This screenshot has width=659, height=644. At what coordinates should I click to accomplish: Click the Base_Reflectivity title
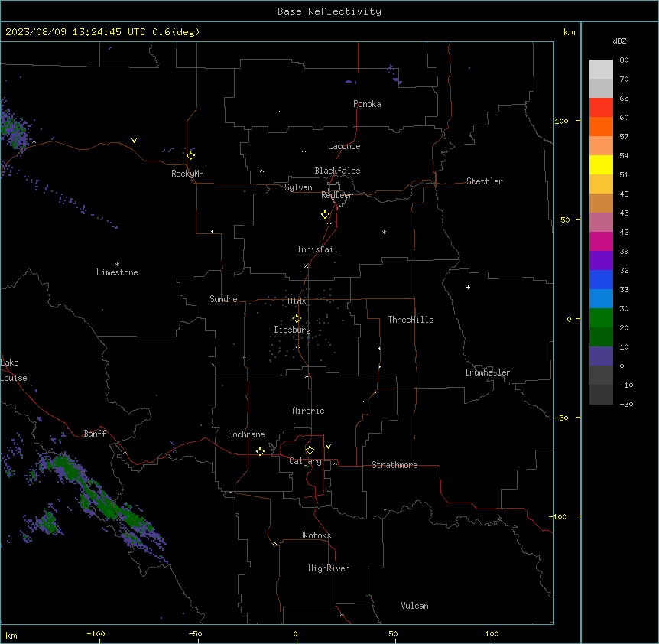(329, 11)
